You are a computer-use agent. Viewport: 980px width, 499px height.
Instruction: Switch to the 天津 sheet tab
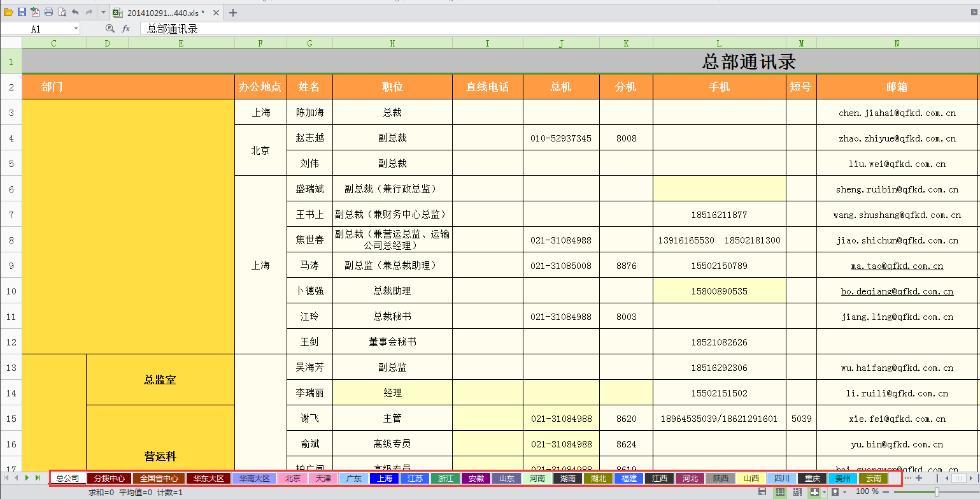tap(323, 478)
